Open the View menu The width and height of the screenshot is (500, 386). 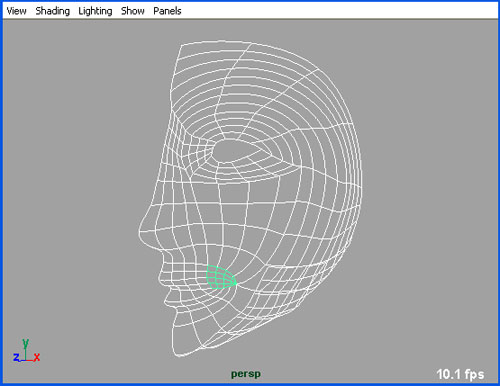(x=16, y=11)
